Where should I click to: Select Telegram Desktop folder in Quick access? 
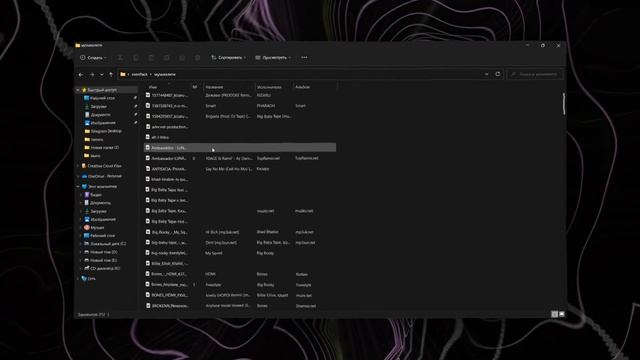pos(106,131)
